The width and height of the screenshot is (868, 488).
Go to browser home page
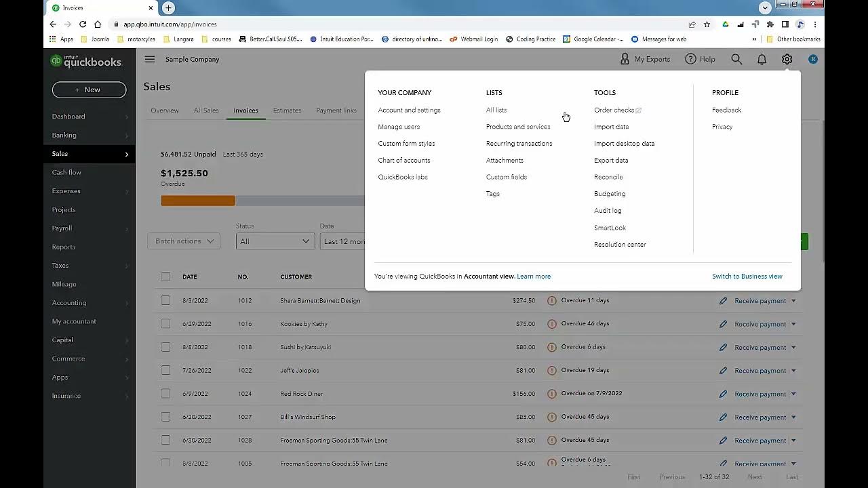coord(98,24)
